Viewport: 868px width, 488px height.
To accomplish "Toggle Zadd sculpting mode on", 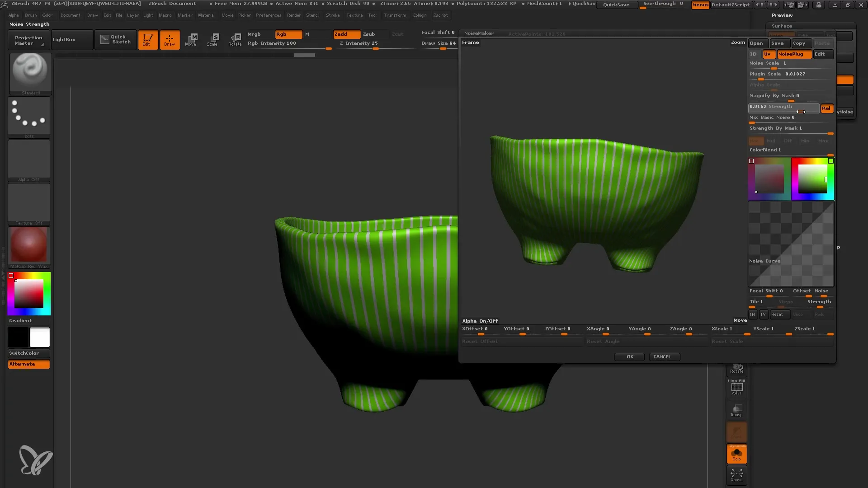I will click(345, 33).
